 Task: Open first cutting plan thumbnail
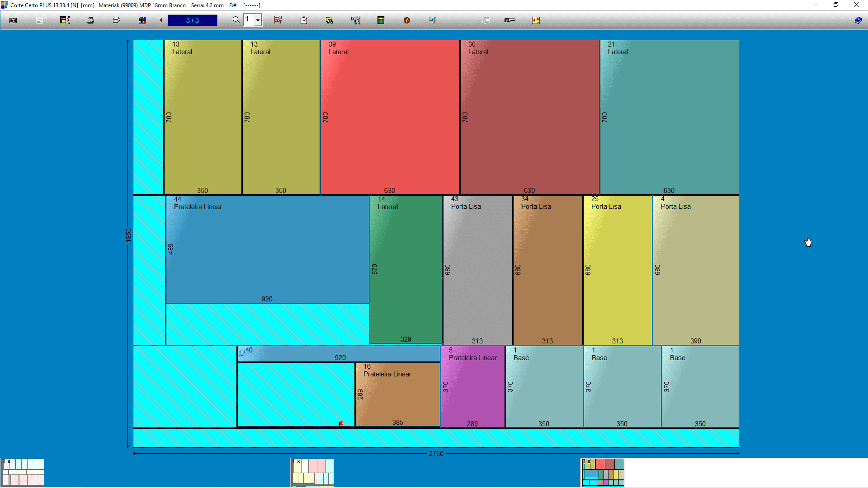[x=24, y=473]
